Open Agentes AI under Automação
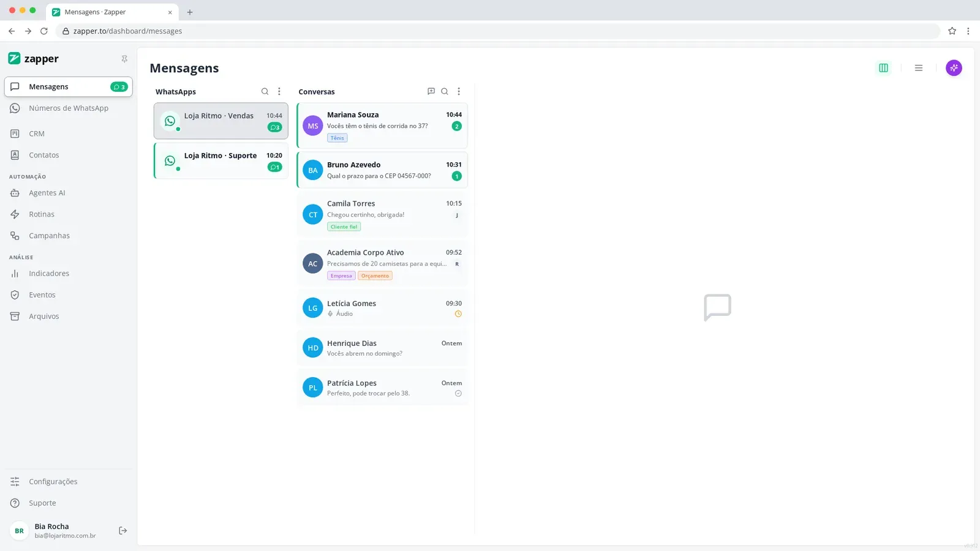The image size is (980, 551). pos(69,193)
